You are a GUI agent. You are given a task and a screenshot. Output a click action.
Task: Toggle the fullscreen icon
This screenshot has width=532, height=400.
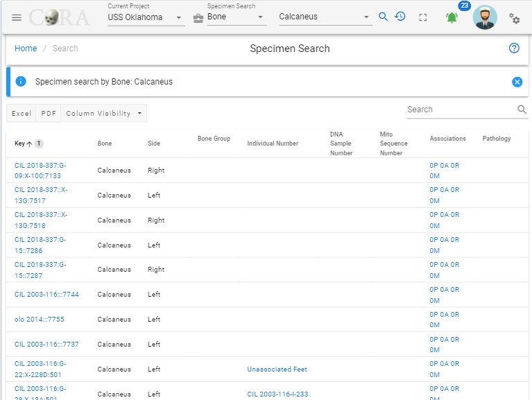point(422,17)
